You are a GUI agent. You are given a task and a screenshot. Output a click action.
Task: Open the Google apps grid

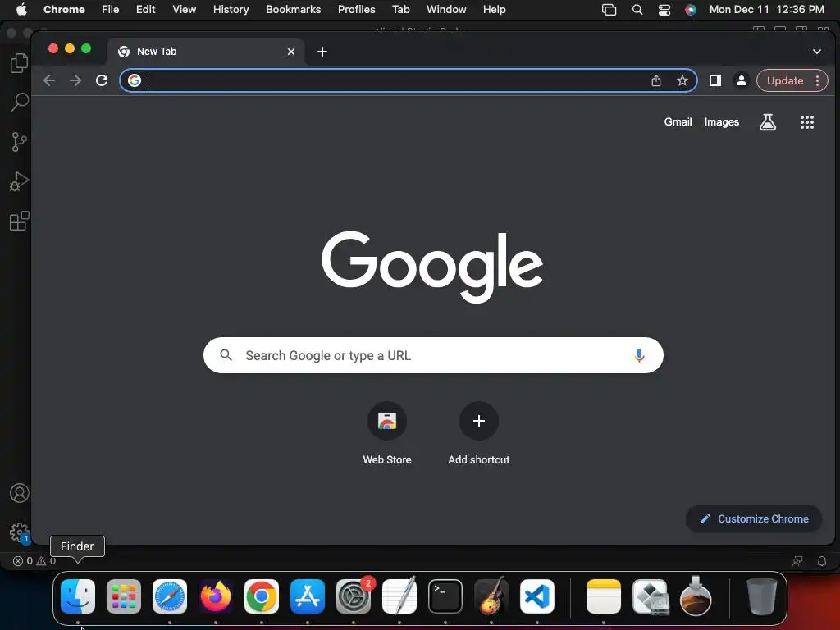(x=807, y=122)
